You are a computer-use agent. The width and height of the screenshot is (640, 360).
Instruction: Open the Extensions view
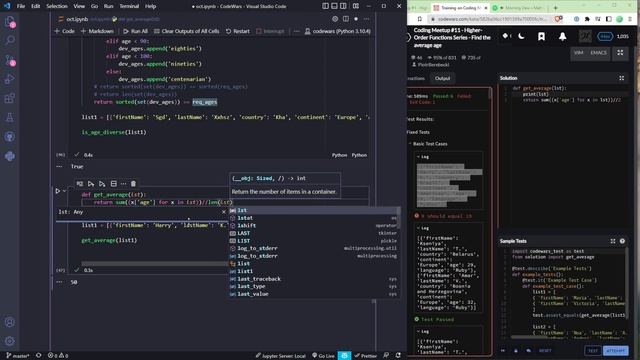point(10,98)
